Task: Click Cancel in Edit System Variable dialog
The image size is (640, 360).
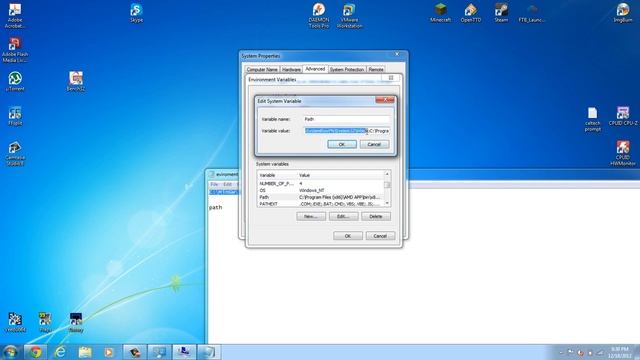Action: coord(374,144)
